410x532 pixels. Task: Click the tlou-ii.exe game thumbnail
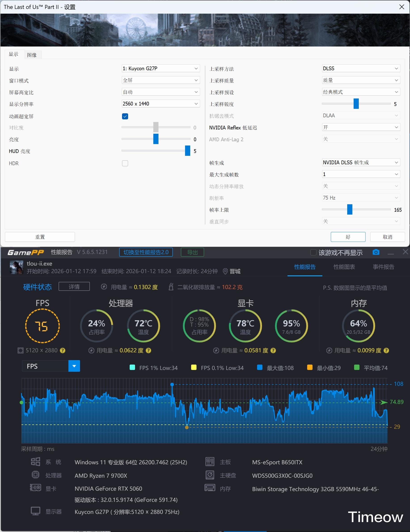pyautogui.click(x=17, y=267)
